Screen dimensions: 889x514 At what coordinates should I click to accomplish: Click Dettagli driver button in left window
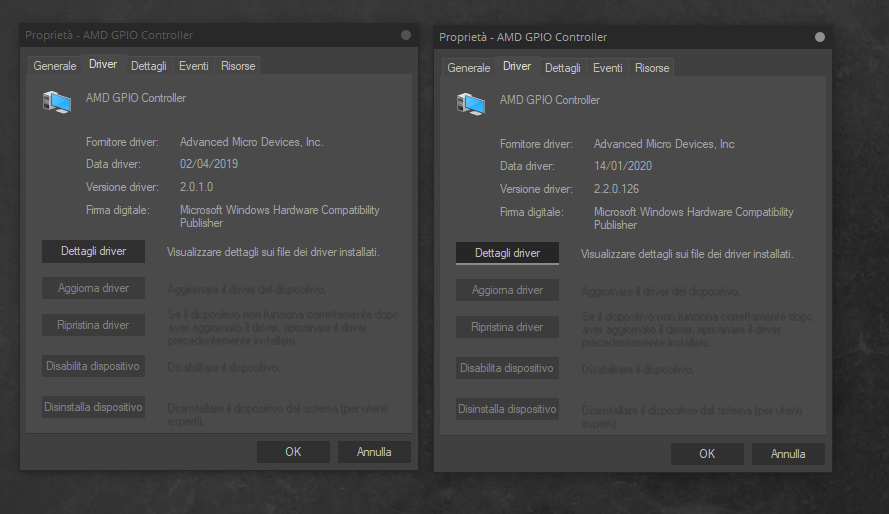coord(94,251)
